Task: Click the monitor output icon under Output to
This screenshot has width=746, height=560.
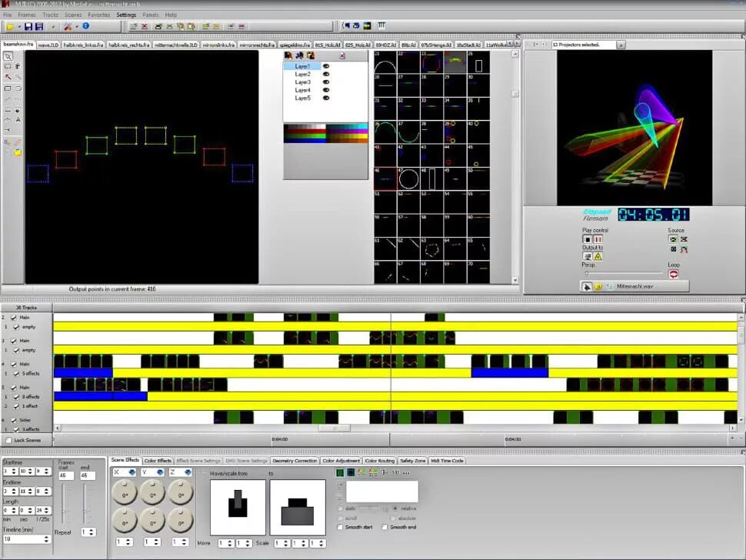Action: [588, 256]
